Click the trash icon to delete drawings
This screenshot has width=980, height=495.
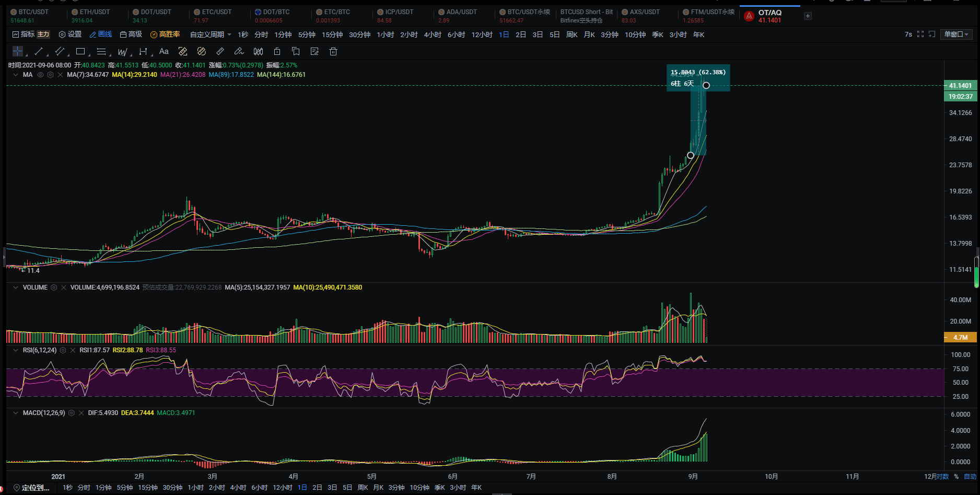[x=333, y=51]
